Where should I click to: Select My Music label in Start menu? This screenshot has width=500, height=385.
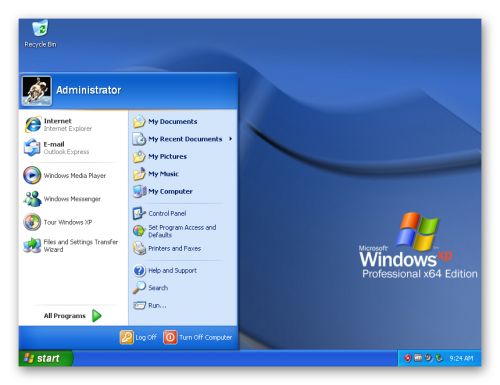click(163, 174)
